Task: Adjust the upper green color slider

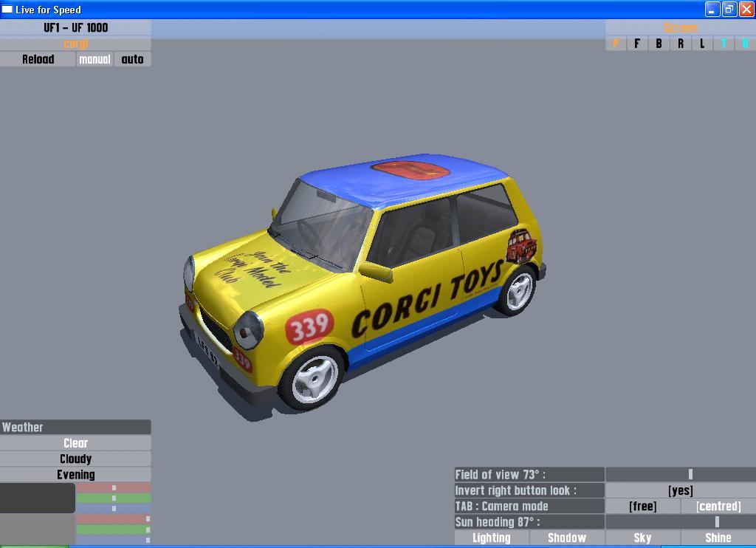Action: tap(114, 499)
